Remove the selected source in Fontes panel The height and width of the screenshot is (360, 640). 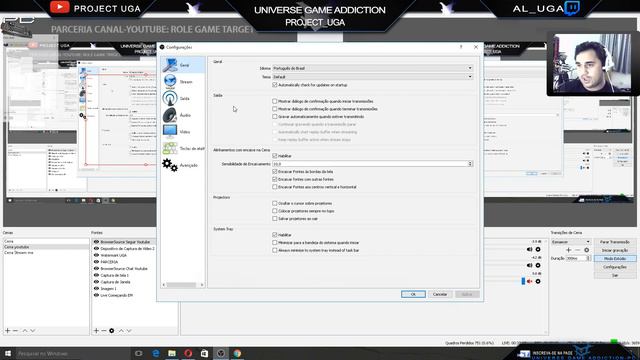[104, 331]
